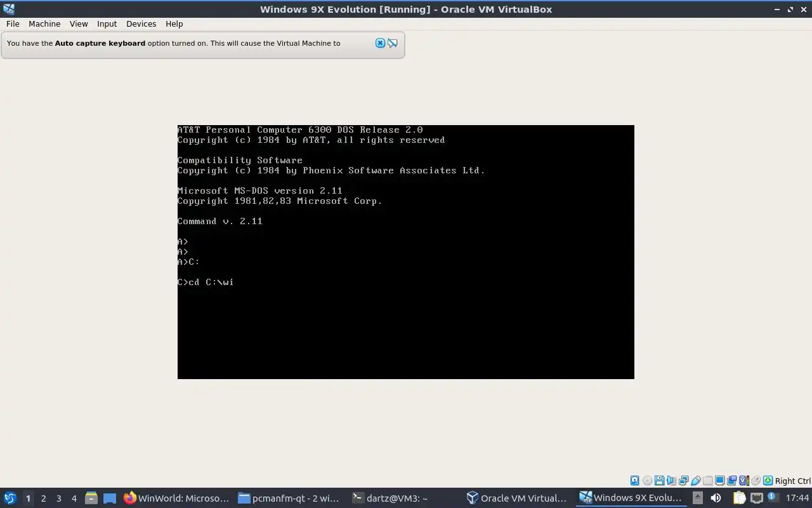
Task: Switch to virtual desktop 1
Action: pos(28,498)
